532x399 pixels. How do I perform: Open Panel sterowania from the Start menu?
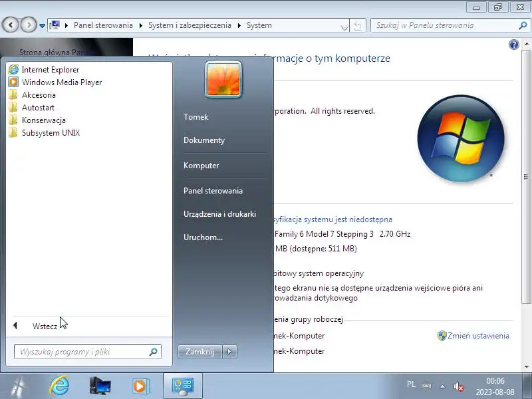(213, 191)
